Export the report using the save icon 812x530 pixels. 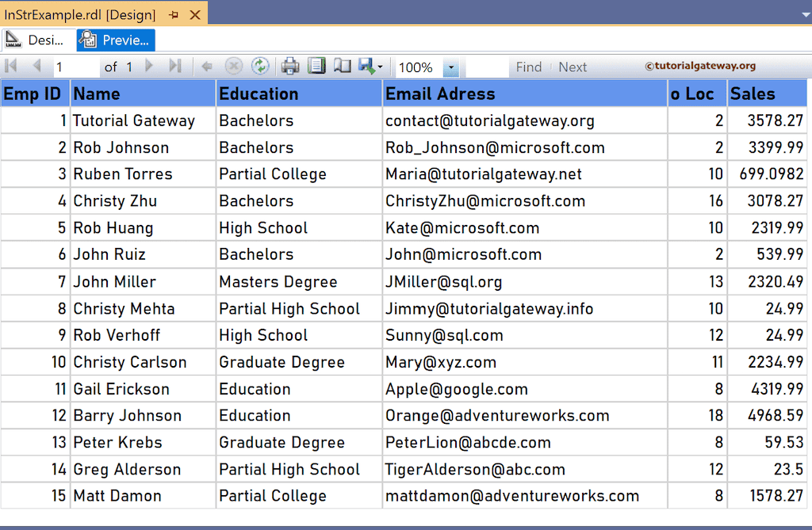364,67
